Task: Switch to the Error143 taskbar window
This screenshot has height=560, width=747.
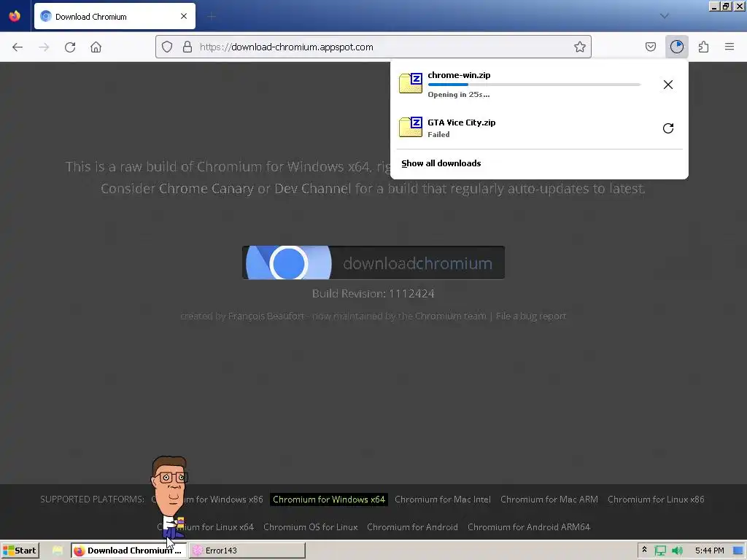Action: tap(247, 551)
